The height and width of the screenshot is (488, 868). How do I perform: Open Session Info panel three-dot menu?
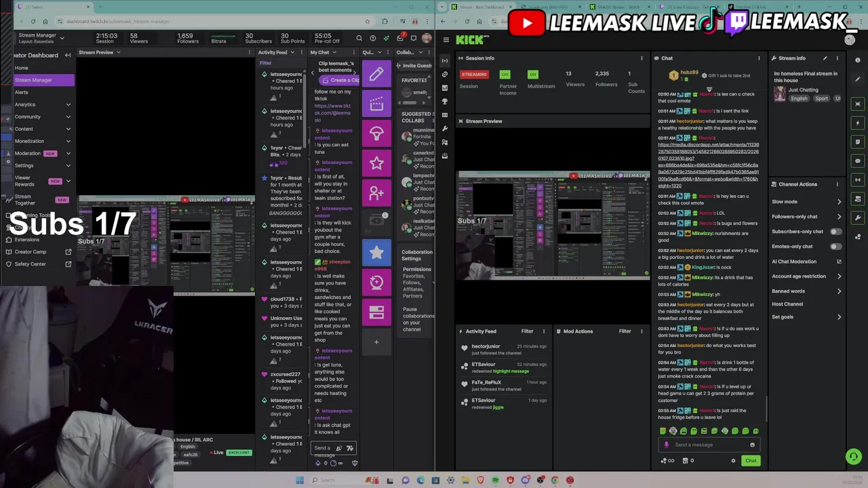coord(642,58)
